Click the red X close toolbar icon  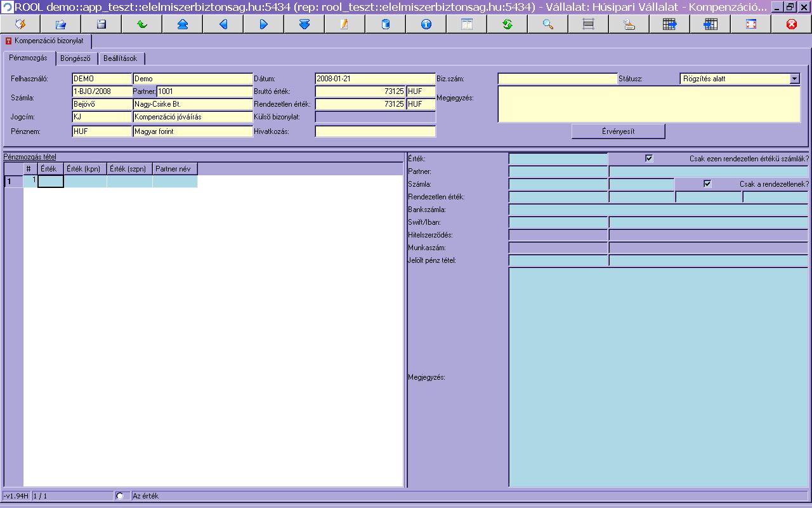tap(791, 24)
